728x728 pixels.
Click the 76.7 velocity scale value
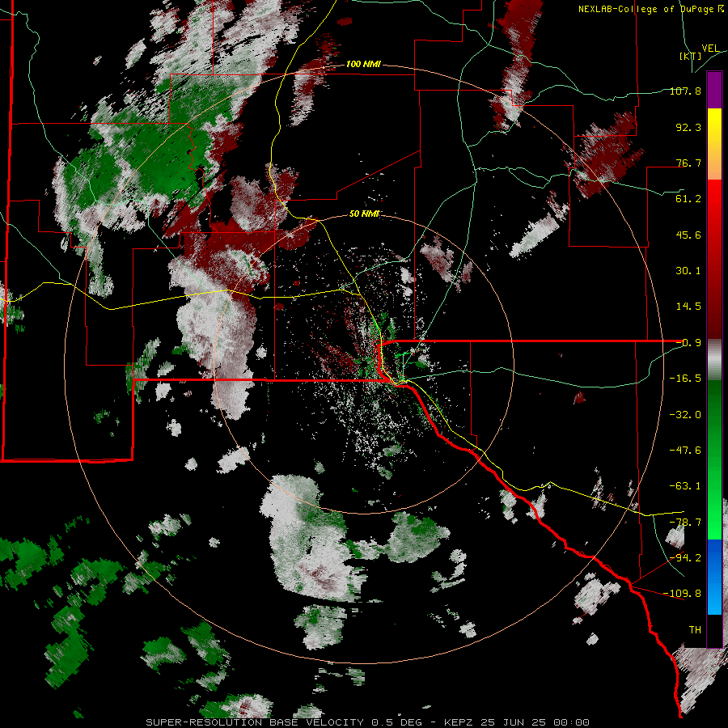pos(688,163)
